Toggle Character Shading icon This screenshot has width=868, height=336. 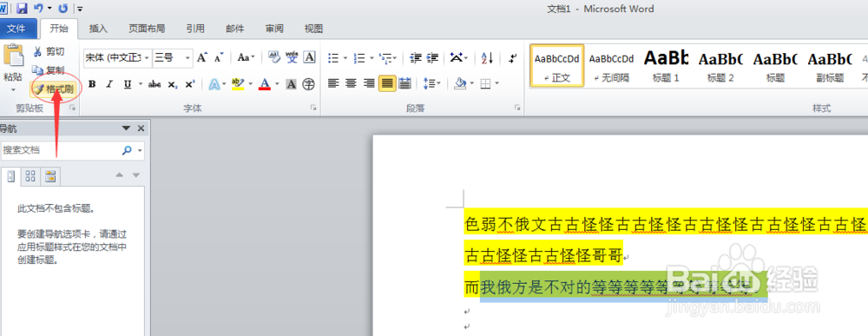[291, 84]
